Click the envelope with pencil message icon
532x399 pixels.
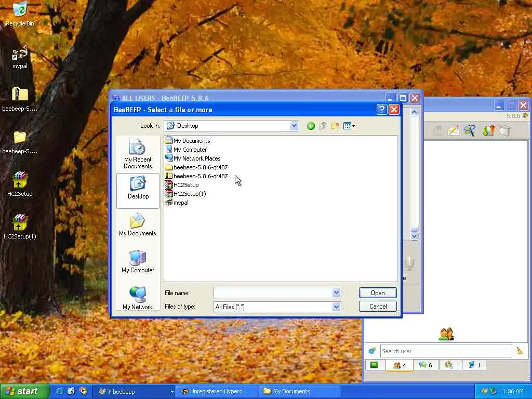[x=453, y=130]
